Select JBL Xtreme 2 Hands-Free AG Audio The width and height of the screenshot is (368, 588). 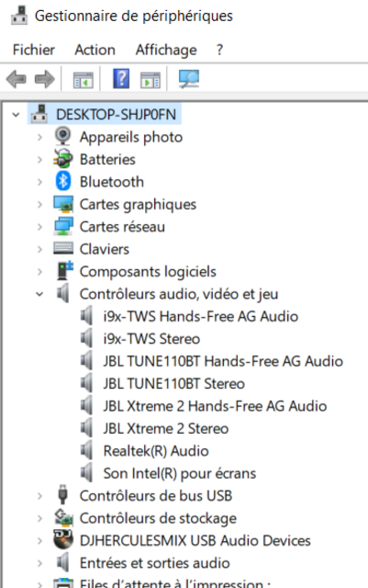coord(215,406)
